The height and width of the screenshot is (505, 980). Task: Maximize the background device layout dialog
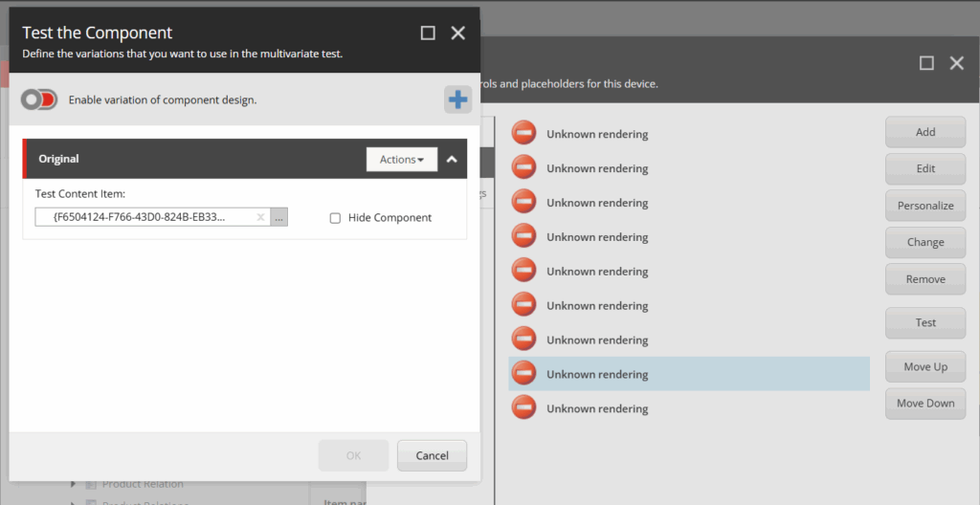point(926,63)
